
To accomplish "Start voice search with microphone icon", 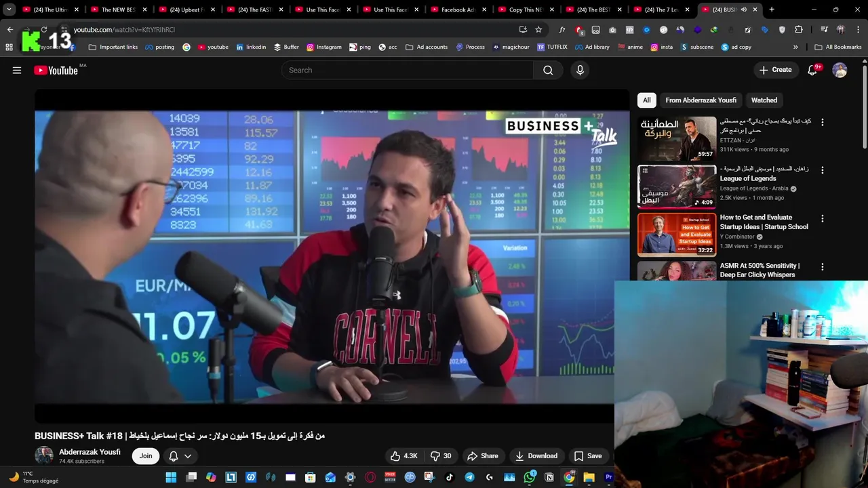I will (580, 70).
